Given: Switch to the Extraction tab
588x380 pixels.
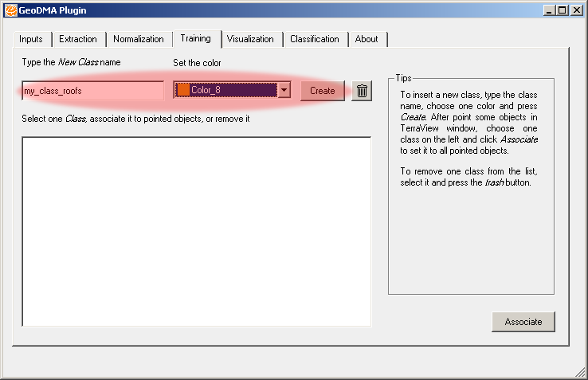Looking at the screenshot, I should 78,39.
